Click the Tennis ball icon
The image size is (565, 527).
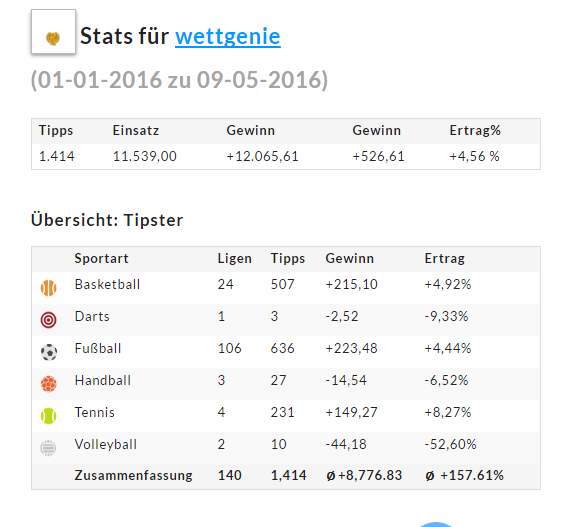tap(48, 416)
